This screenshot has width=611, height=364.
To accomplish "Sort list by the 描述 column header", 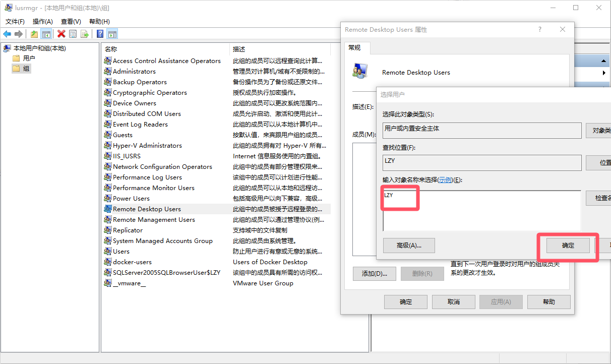I will coord(280,49).
